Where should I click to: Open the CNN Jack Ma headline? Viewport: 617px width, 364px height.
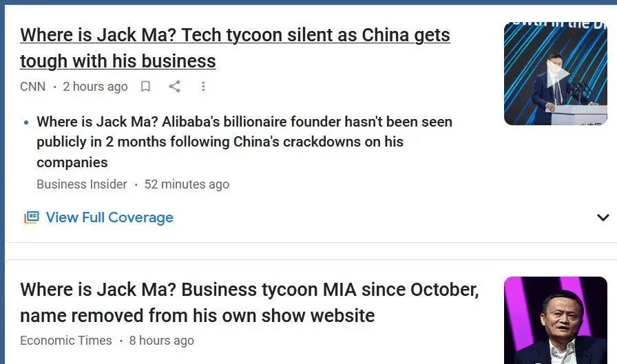235,48
